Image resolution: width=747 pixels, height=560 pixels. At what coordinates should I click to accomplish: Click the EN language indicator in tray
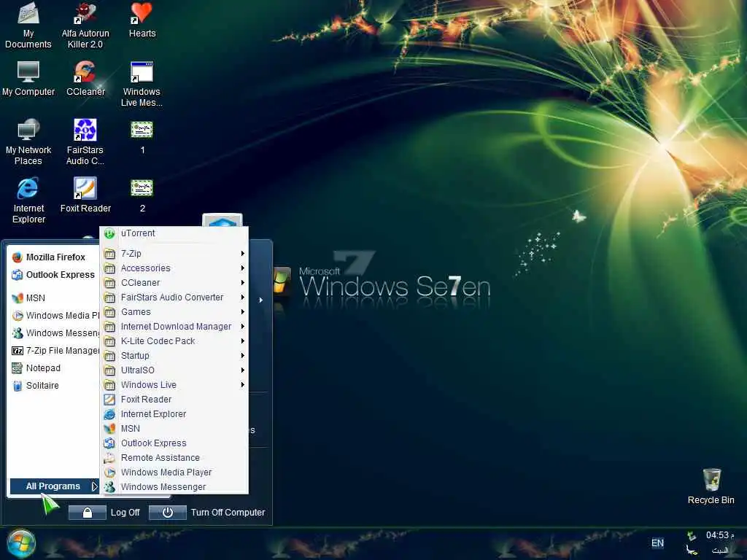pyautogui.click(x=657, y=542)
